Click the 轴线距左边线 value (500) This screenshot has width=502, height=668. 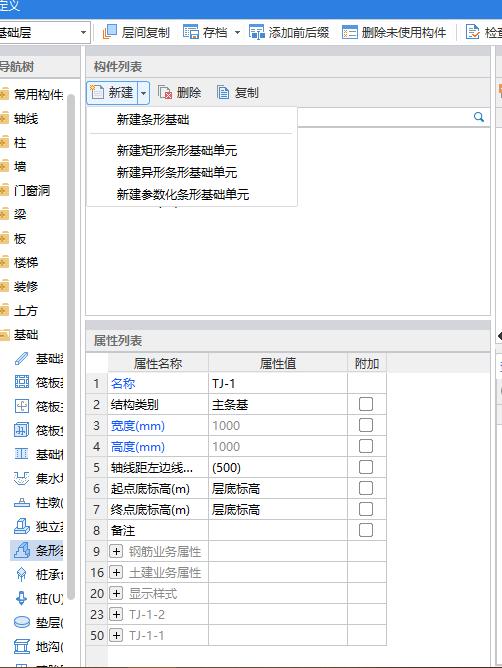tap(277, 467)
